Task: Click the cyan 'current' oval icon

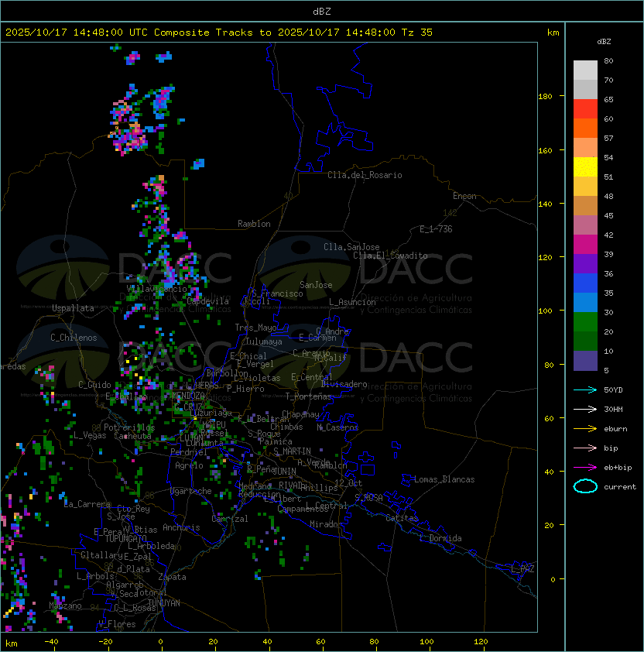Action: (585, 486)
